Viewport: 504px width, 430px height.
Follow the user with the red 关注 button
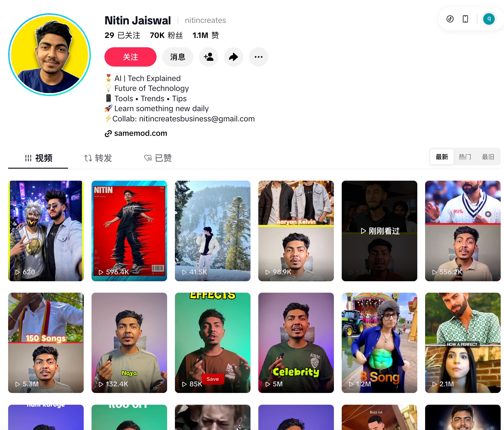click(130, 57)
